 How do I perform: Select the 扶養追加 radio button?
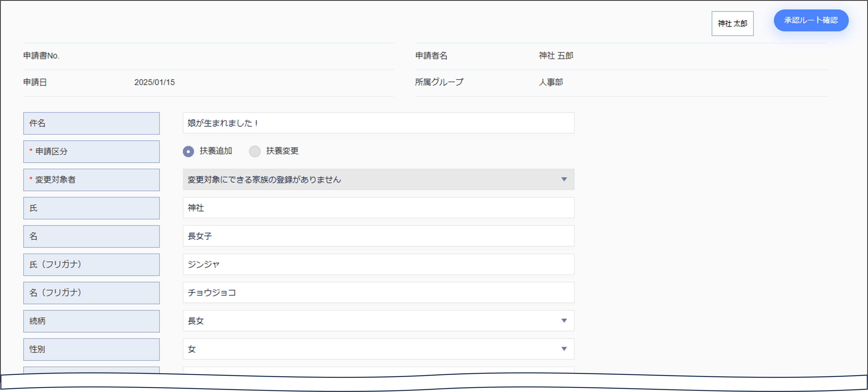(x=188, y=151)
